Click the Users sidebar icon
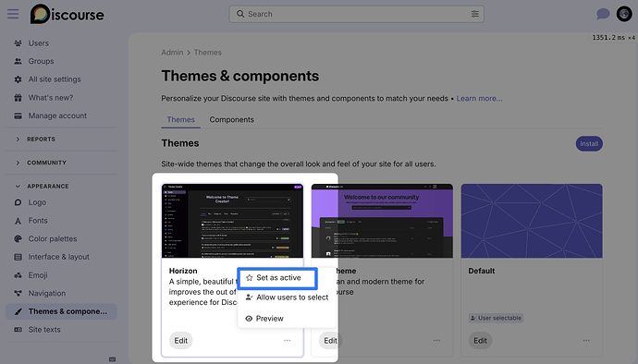Viewport: 638px width, 364px height. (x=18, y=43)
